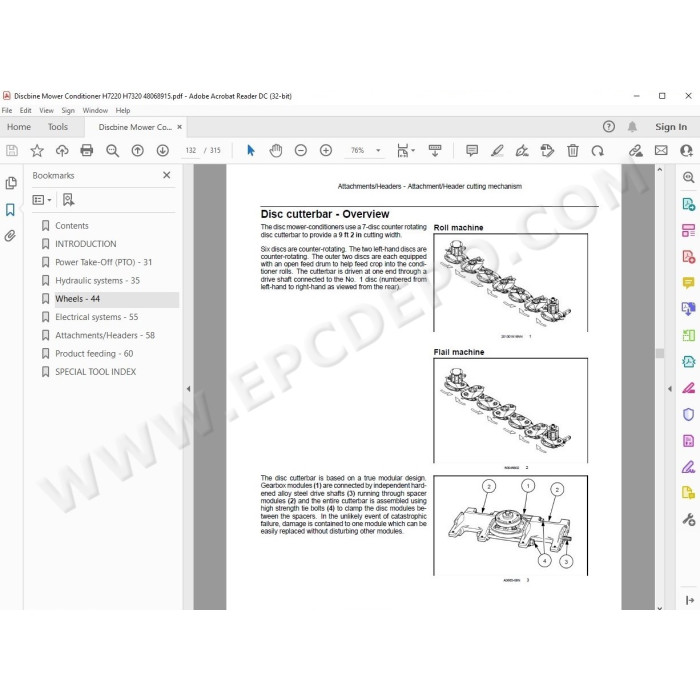The image size is (700, 700).
Task: Click the Save file toolbar icon
Action: [x=12, y=150]
